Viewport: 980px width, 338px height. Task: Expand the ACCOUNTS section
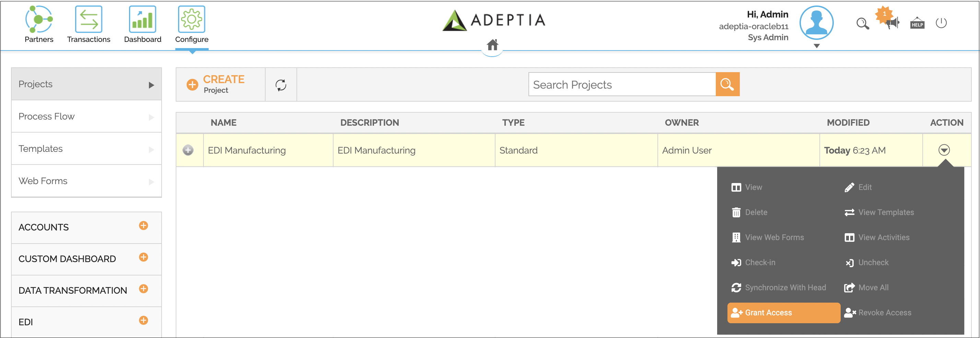pyautogui.click(x=143, y=226)
